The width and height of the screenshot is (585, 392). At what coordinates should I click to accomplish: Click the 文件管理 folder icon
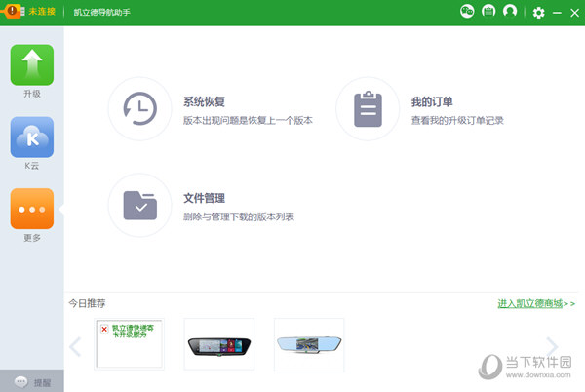[x=139, y=205]
